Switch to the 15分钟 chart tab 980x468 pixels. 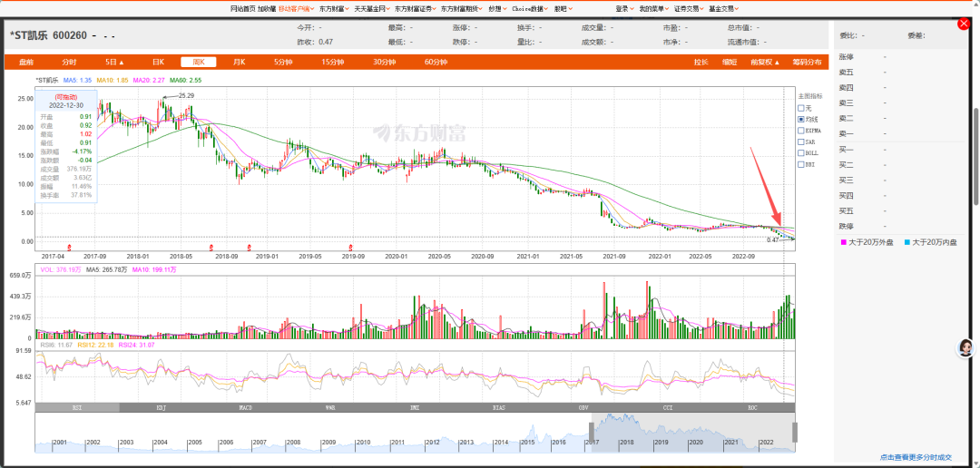pos(333,62)
